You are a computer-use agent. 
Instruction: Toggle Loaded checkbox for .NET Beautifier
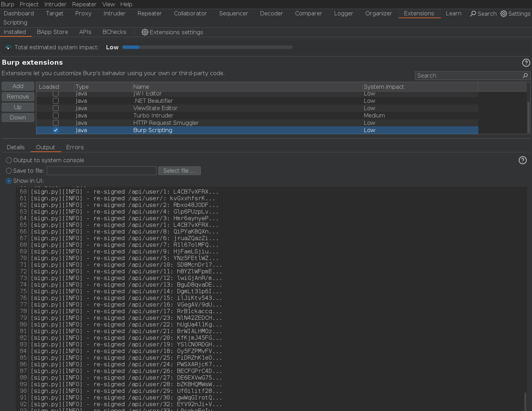point(56,101)
